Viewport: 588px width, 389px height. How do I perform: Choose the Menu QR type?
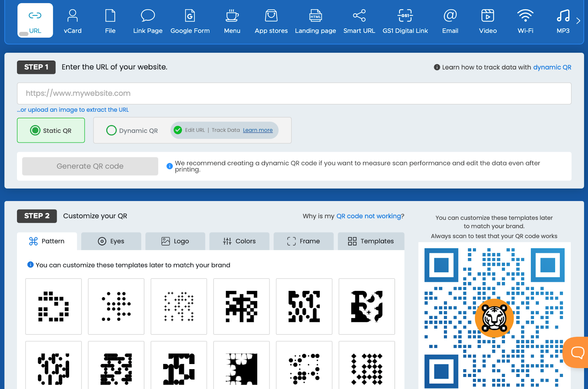[232, 21]
